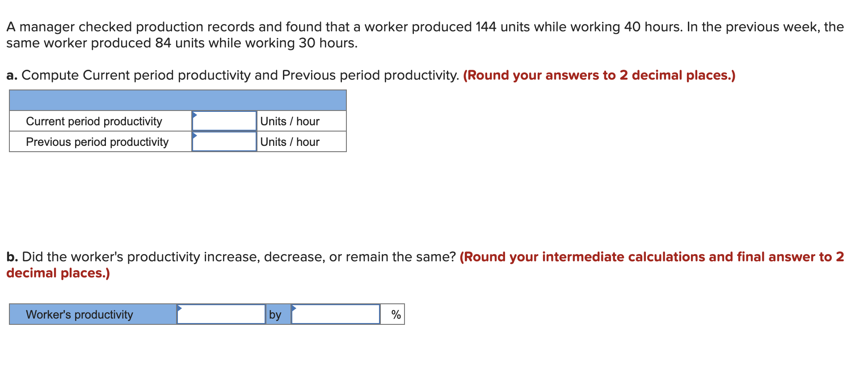Select the Current period productivity row label
Image resolution: width=868 pixels, height=366 pixels.
tap(94, 121)
